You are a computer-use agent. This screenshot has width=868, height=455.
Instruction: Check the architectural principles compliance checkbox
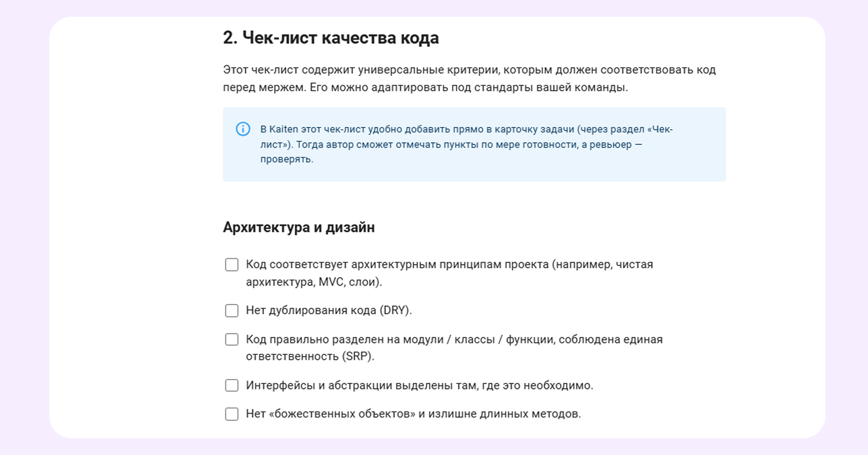232,264
